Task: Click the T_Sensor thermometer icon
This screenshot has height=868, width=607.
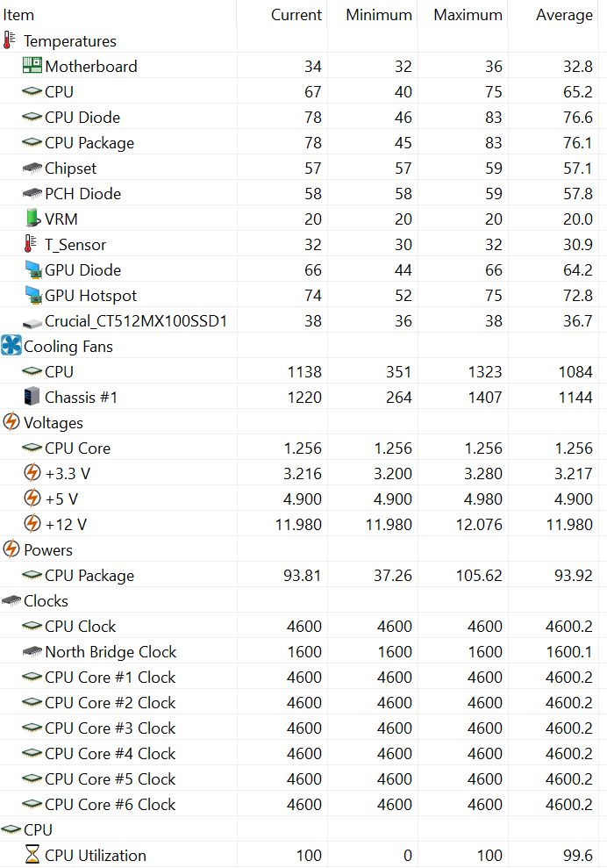Action: [32, 244]
